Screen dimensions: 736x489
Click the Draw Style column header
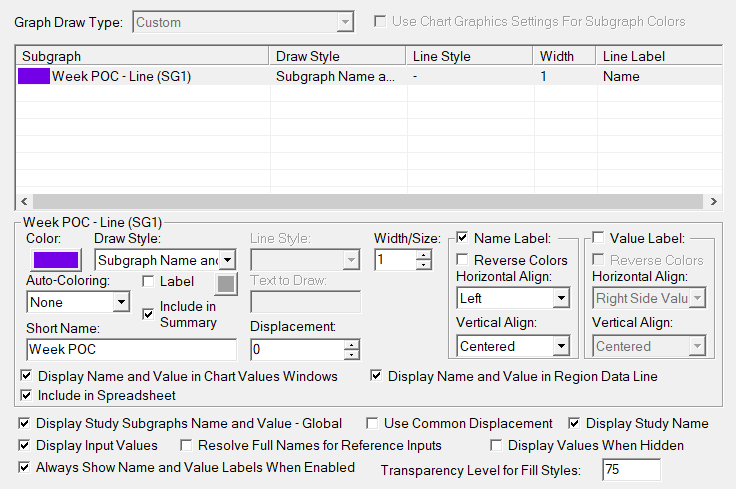337,56
